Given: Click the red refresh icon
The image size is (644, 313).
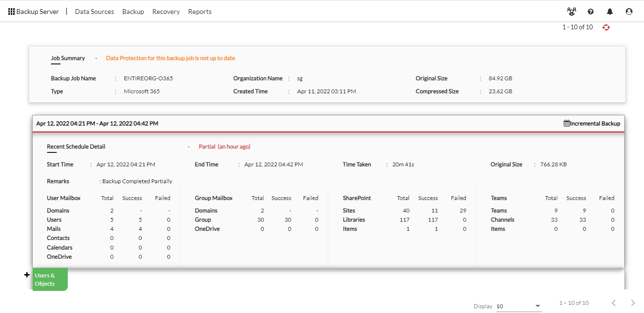Looking at the screenshot, I should [606, 27].
